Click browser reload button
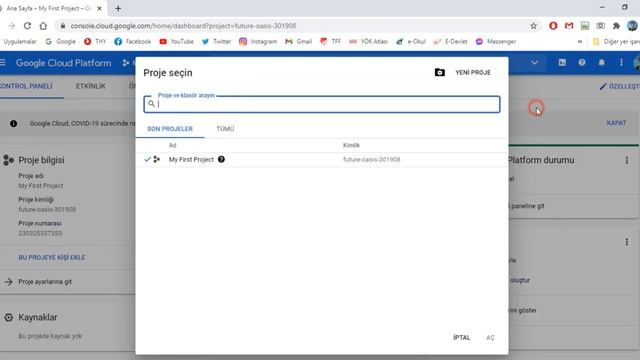This screenshot has height=360, width=640. click(x=27, y=26)
